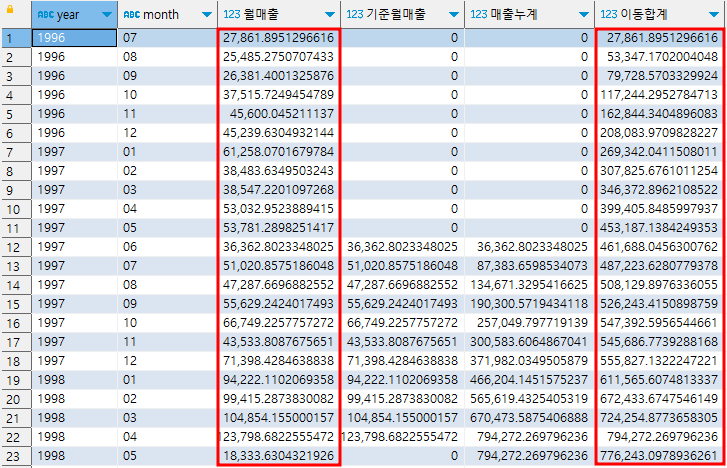The image size is (727, 468).
Task: Click 월매출 value 18,333.6304321926
Action: [x=278, y=456]
